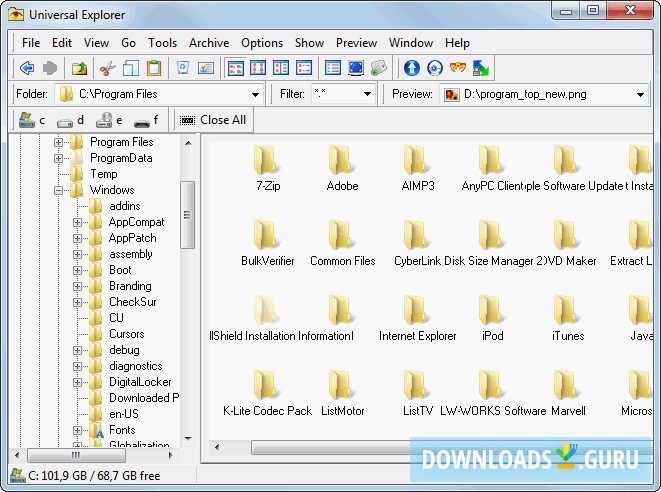
Task: Click the file pane scroll-left arrow
Action: (217, 447)
